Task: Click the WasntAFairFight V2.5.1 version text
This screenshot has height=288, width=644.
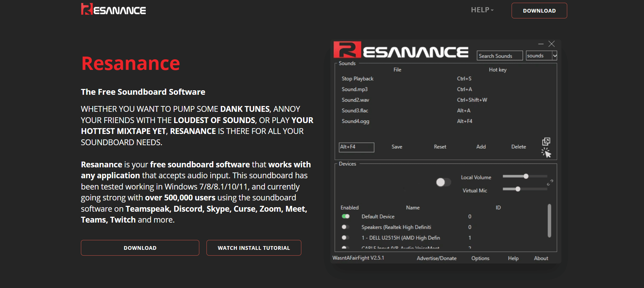Action: point(358,258)
